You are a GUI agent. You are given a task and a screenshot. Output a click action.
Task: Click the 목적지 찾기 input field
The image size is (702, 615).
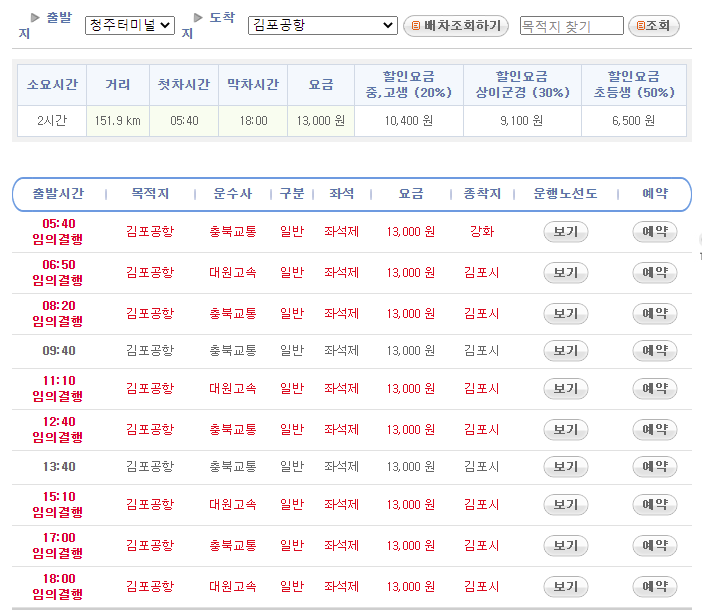(571, 26)
